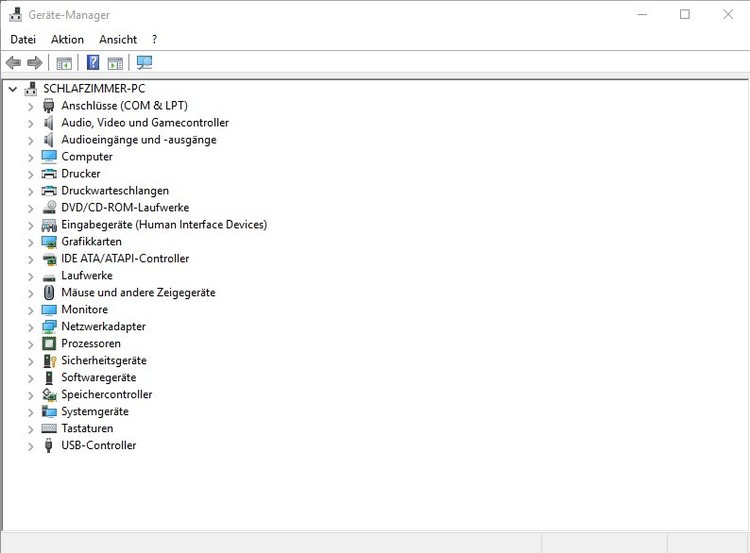Screen dimensions: 750x553
Task: Minimize the Geräte-Manager window
Action: pyautogui.click(x=642, y=14)
